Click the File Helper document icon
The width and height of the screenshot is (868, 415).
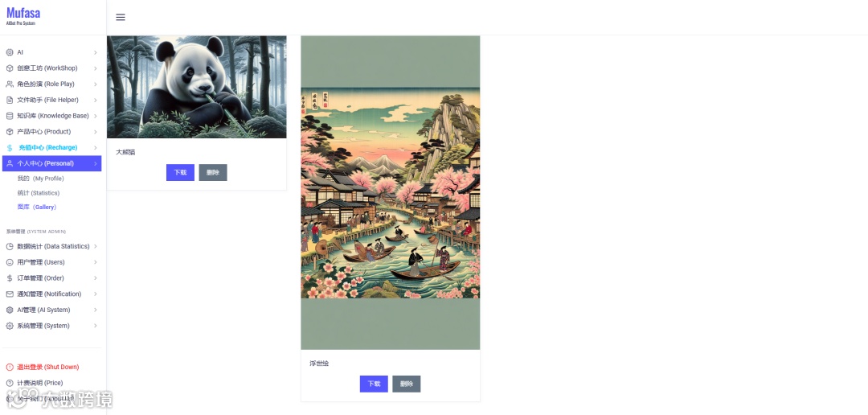coord(10,100)
